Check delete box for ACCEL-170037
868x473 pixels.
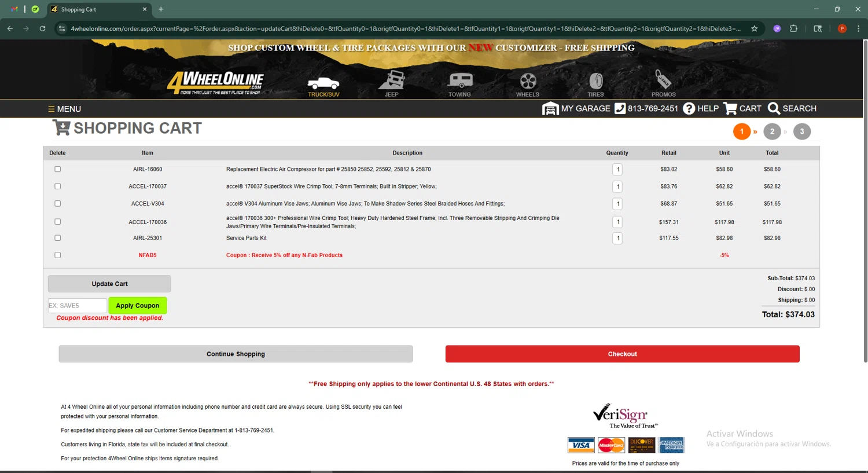click(57, 186)
